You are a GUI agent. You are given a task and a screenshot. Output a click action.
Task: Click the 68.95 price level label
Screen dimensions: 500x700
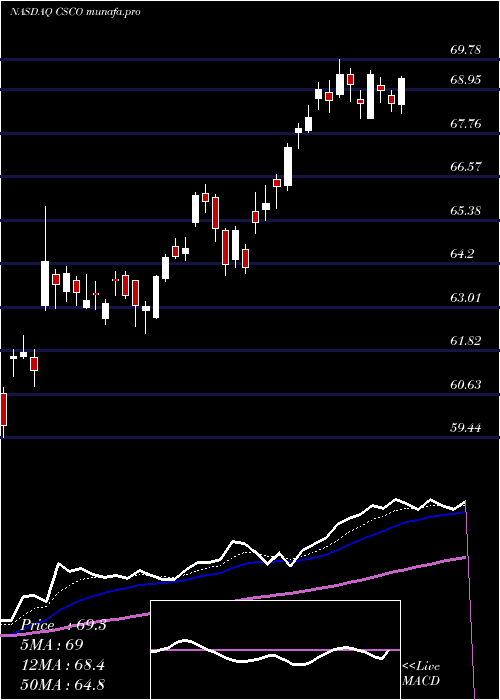tap(465, 80)
